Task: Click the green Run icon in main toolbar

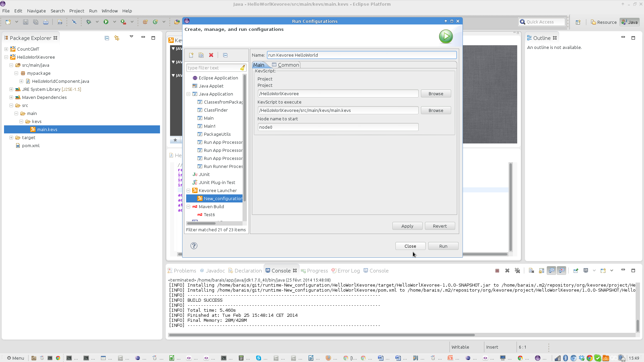Action: (x=106, y=22)
